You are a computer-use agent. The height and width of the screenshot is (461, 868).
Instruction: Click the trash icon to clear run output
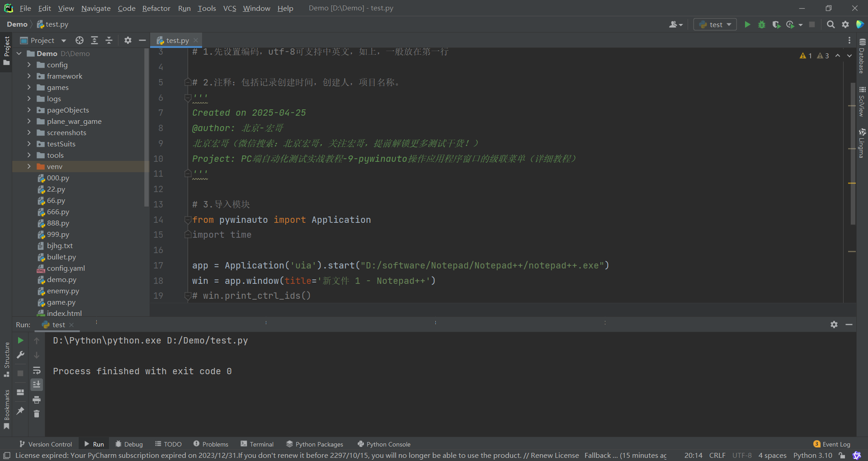(37, 414)
